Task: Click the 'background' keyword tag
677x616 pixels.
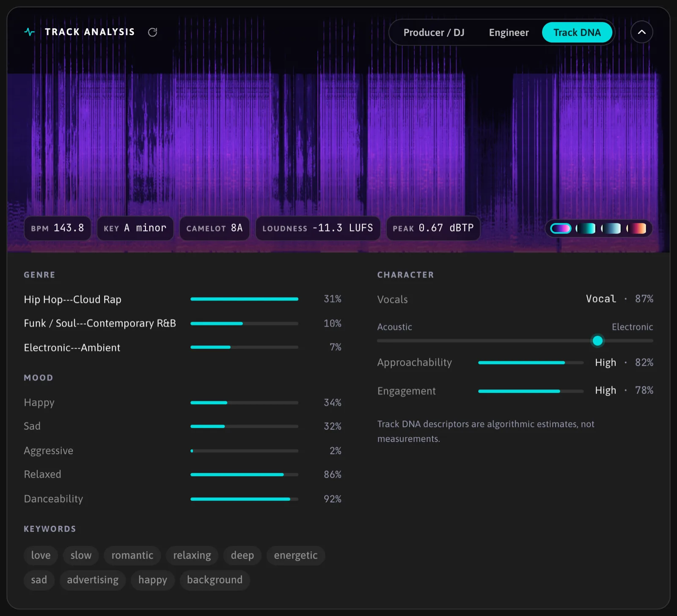Action: tap(215, 580)
